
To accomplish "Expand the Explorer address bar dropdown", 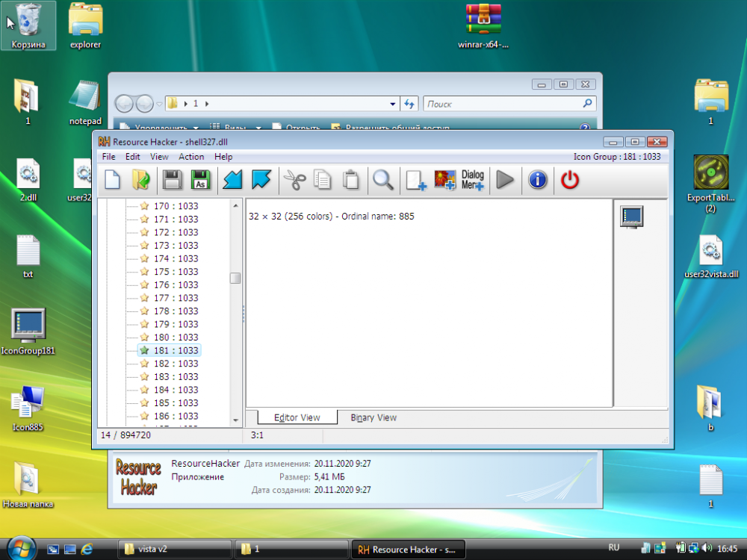I will 393,104.
